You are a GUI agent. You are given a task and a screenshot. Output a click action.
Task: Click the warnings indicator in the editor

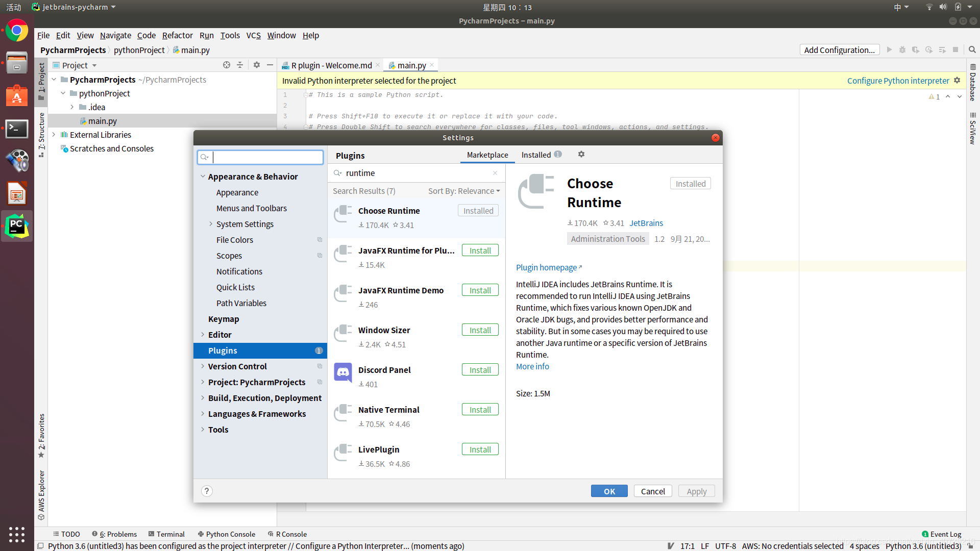(x=934, y=96)
